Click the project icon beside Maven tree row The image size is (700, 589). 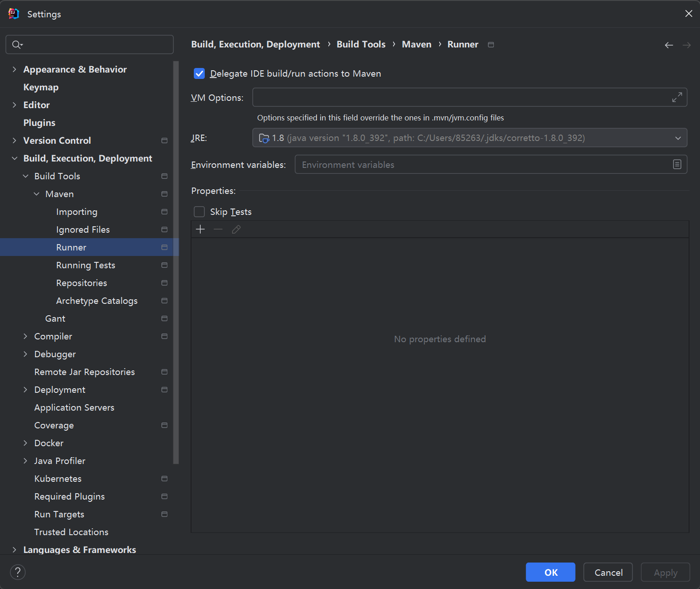point(164,194)
